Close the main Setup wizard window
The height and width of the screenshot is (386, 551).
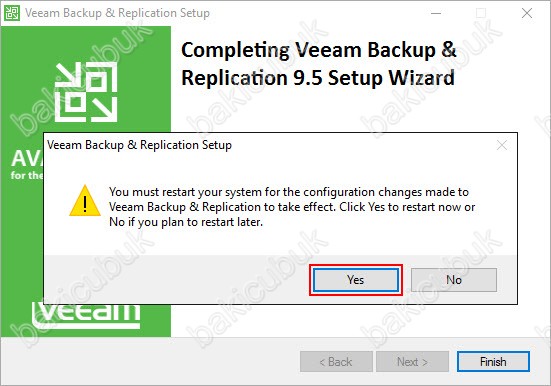tap(527, 13)
